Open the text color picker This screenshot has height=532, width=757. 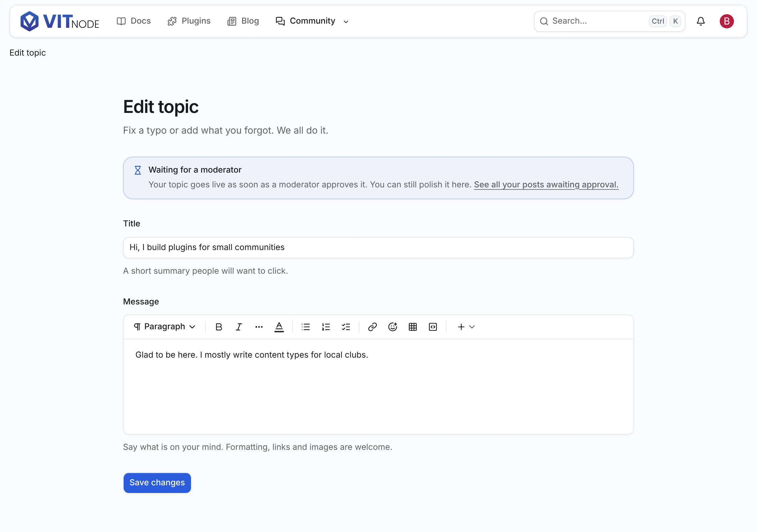(x=279, y=327)
